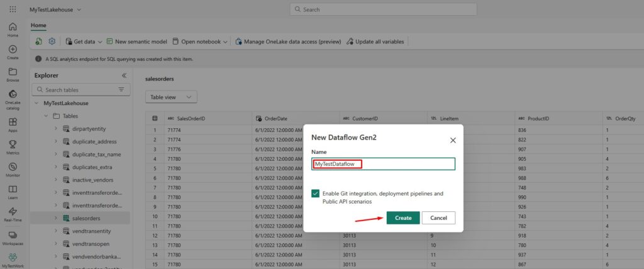Image resolution: width=644 pixels, height=269 pixels.
Task: Click SalesOrderID cell 71776
Action: (208, 149)
